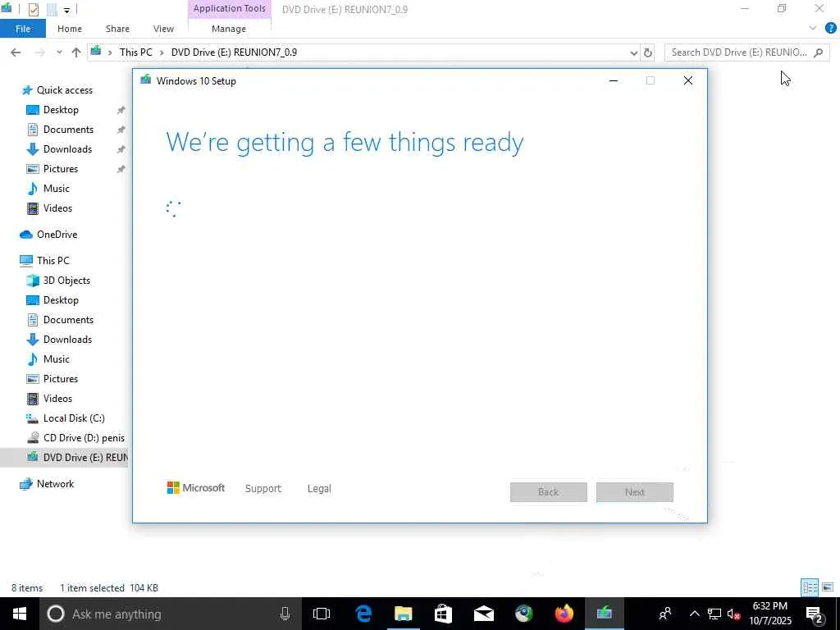Screen dimensions: 840x630
Task: Open Documents under This PC
Action: point(68,320)
